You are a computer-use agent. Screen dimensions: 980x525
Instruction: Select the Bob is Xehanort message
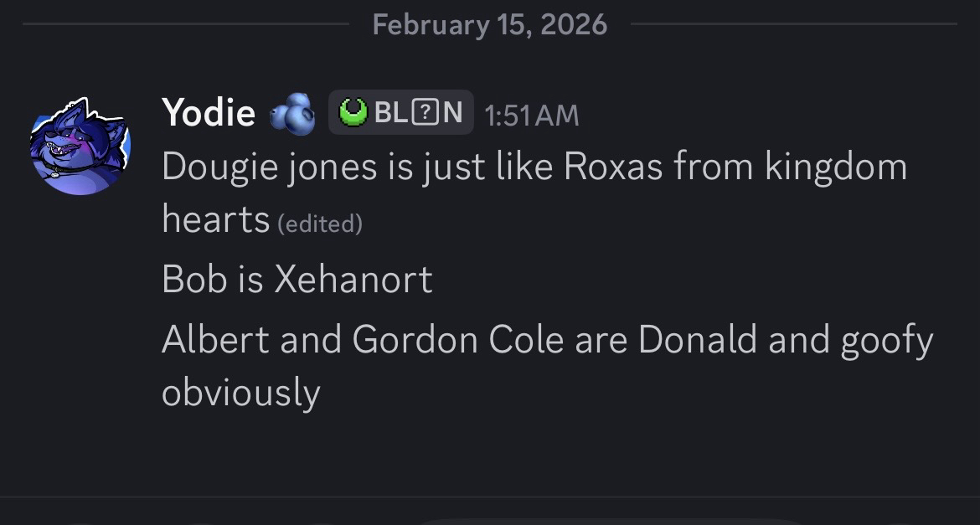pyautogui.click(x=297, y=279)
